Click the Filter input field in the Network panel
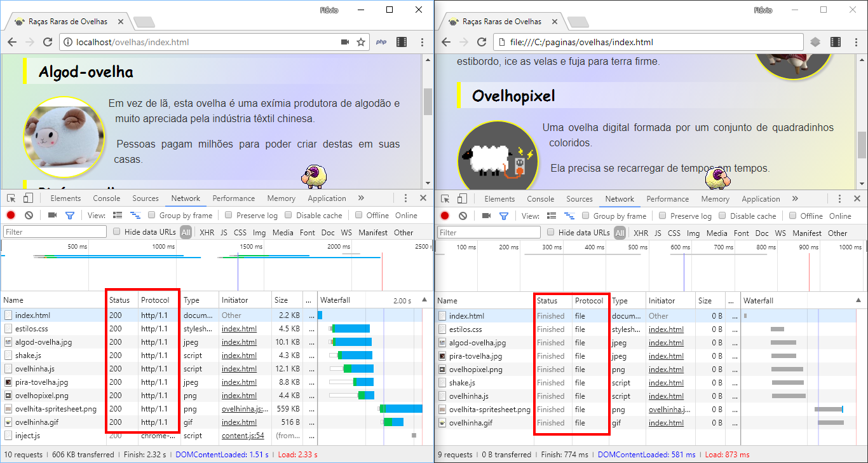The height and width of the screenshot is (463, 868). [x=54, y=231]
